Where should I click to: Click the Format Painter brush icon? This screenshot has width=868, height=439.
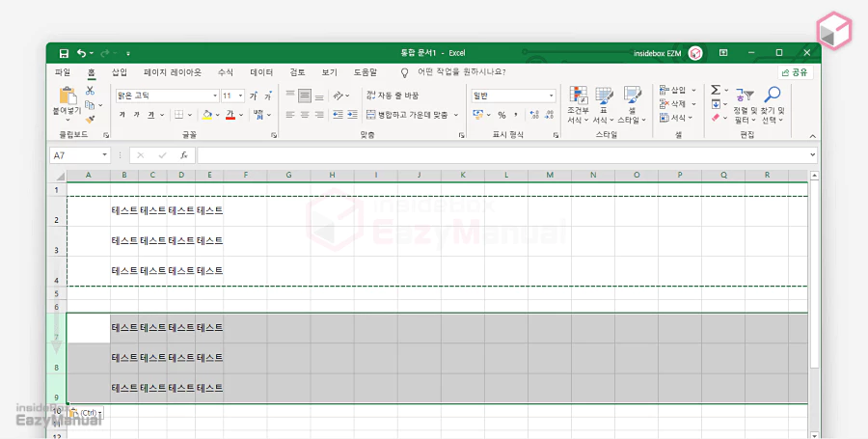pos(90,119)
